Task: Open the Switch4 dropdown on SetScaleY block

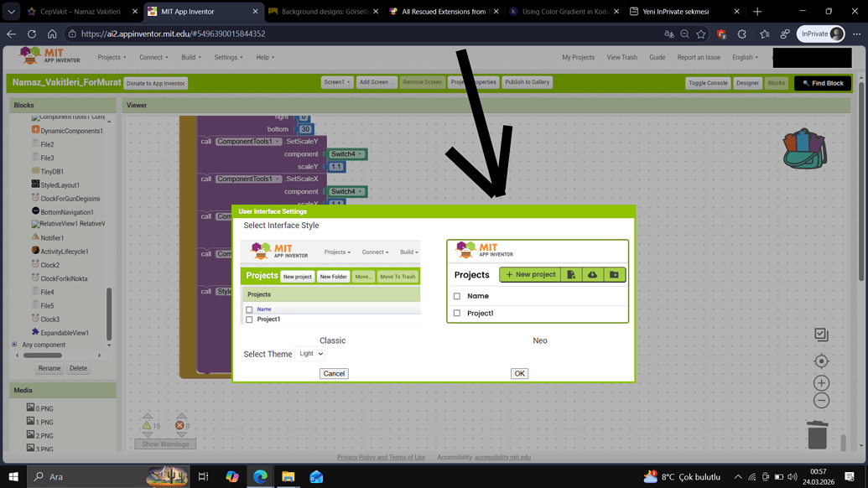Action: 346,154
